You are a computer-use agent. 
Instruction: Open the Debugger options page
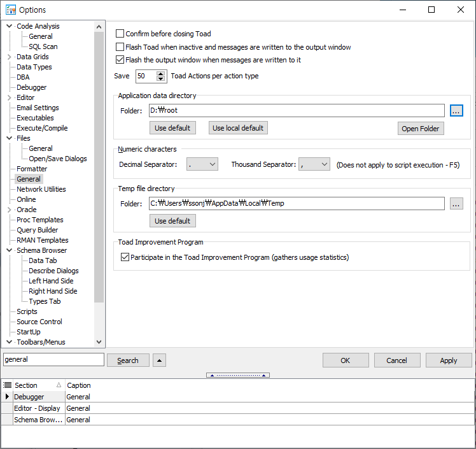32,87
